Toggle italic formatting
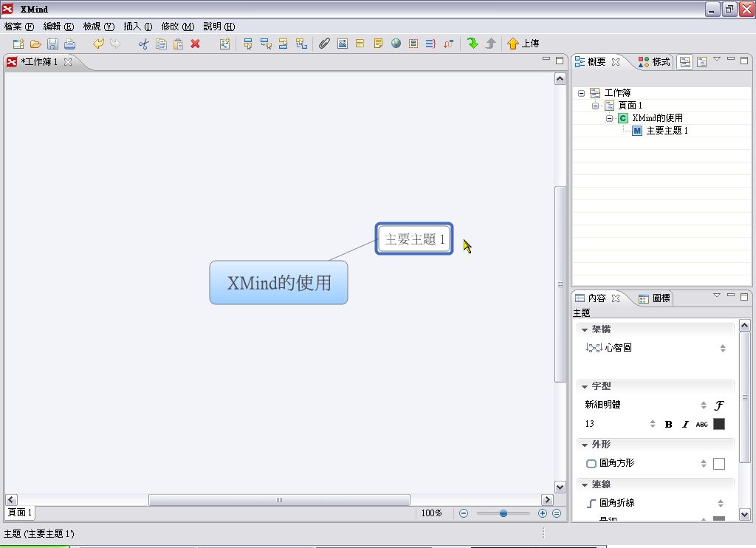Screen dimensions: 756x548 (685, 424)
